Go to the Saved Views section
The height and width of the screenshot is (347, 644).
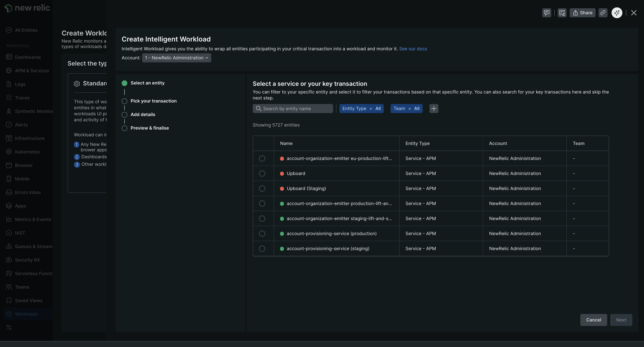pos(28,300)
